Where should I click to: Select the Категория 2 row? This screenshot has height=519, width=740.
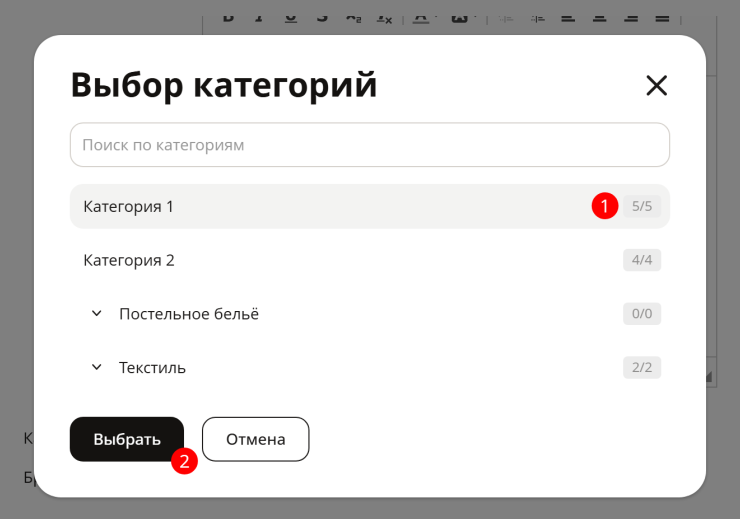click(x=370, y=260)
